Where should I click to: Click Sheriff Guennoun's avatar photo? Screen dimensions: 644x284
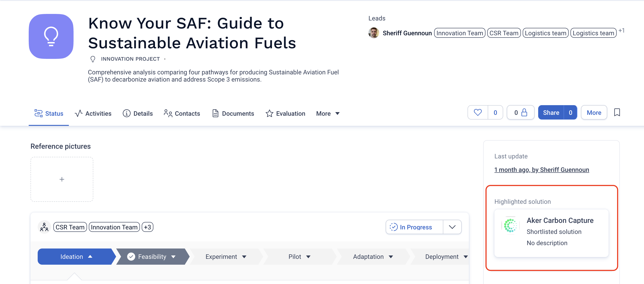click(x=374, y=33)
